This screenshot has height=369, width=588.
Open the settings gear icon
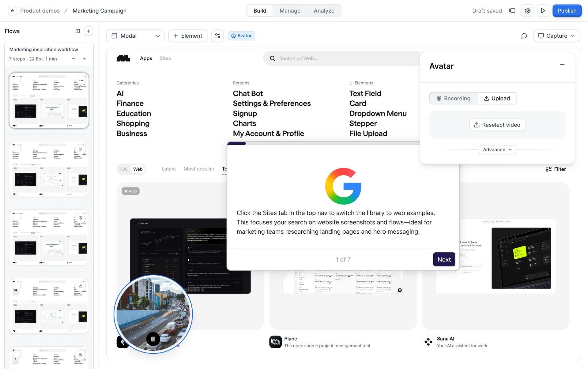[527, 11]
